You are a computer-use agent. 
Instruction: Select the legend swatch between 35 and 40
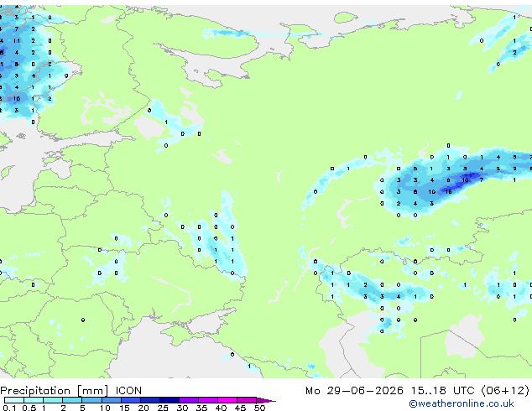point(208,400)
